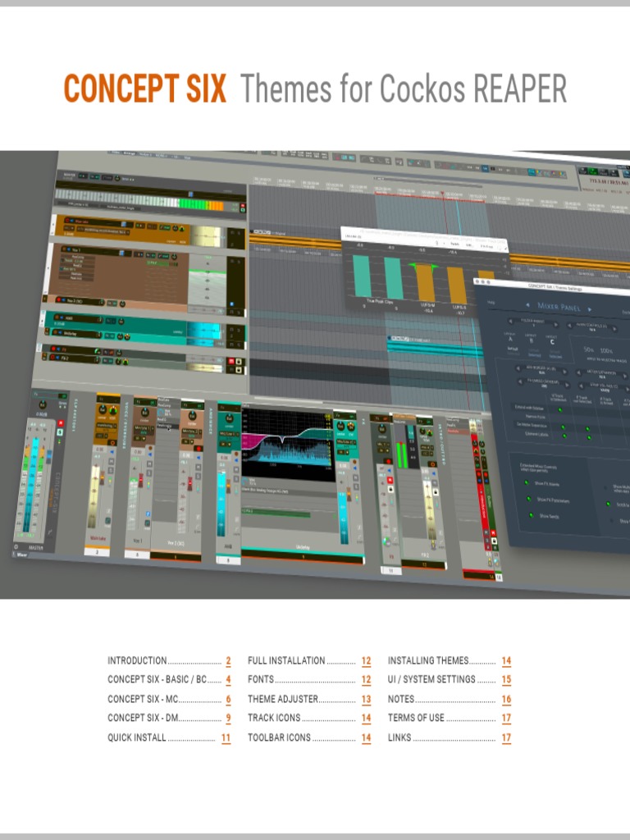The image size is (630, 840).
Task: Click the CONCEPT SIX title heading
Action: [145, 89]
